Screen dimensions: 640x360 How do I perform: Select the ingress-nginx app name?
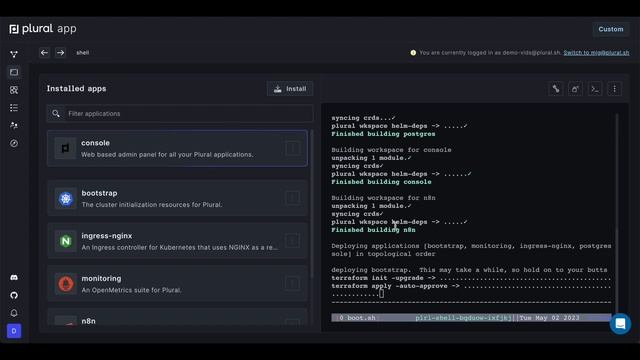tap(107, 236)
